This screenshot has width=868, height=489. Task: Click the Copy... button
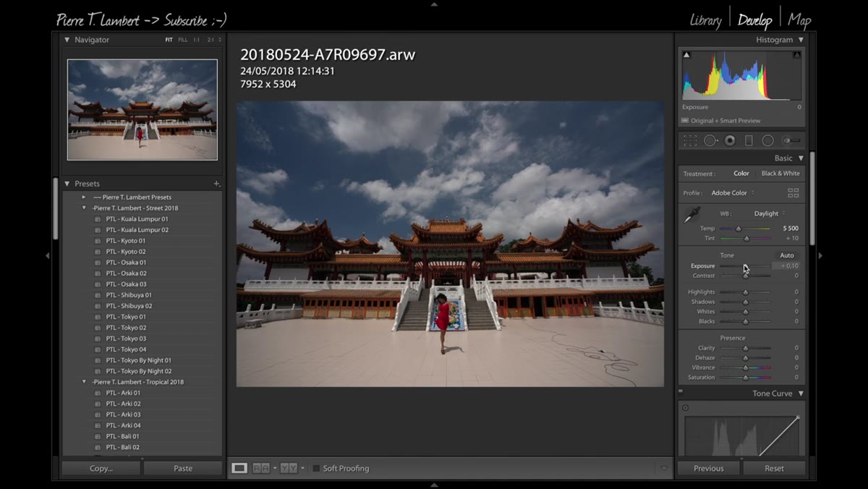coord(101,468)
